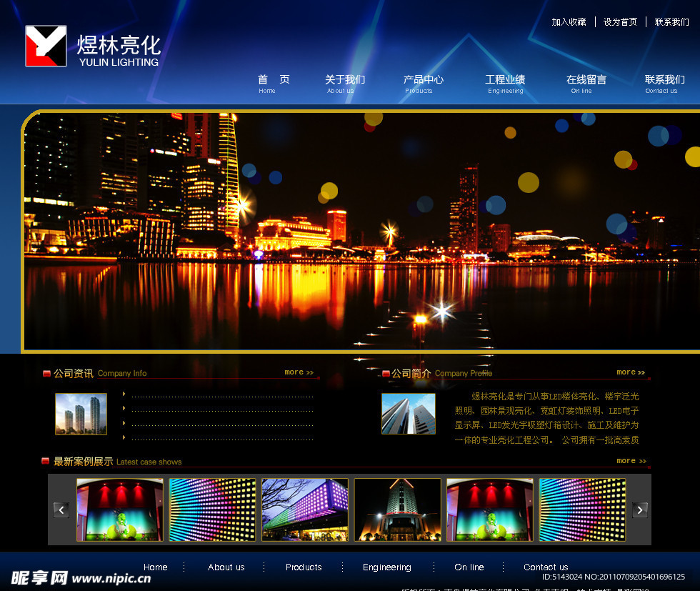Go to 产品中心 Products in main navigation
The width and height of the screenshot is (700, 591).
coord(423,84)
